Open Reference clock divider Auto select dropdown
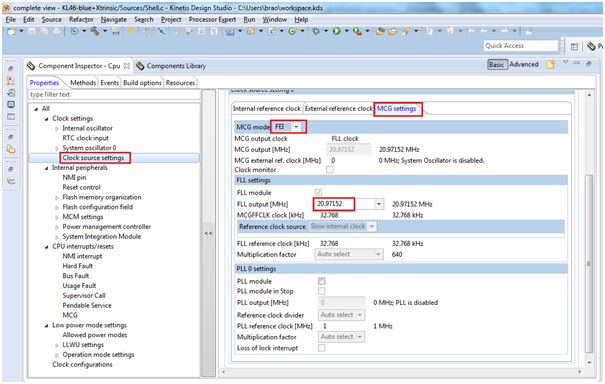The width and height of the screenshot is (605, 384). (341, 315)
